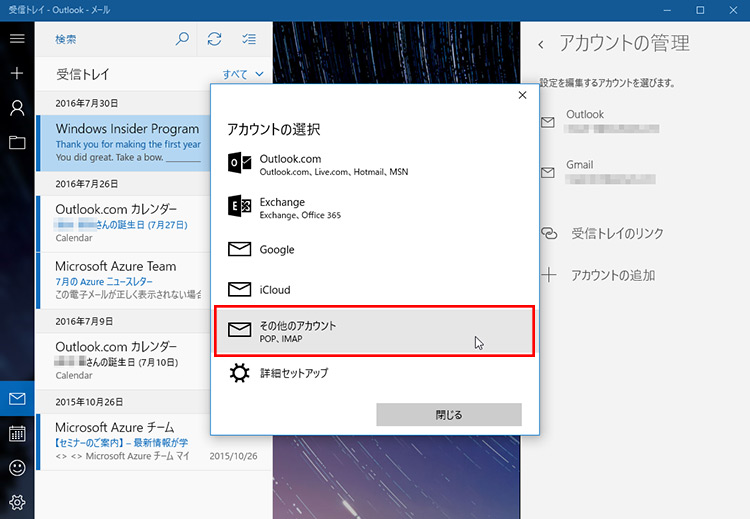Screen dimensions: 750x519
Task: Open the folders icon in sidebar
Action: pos(17,142)
